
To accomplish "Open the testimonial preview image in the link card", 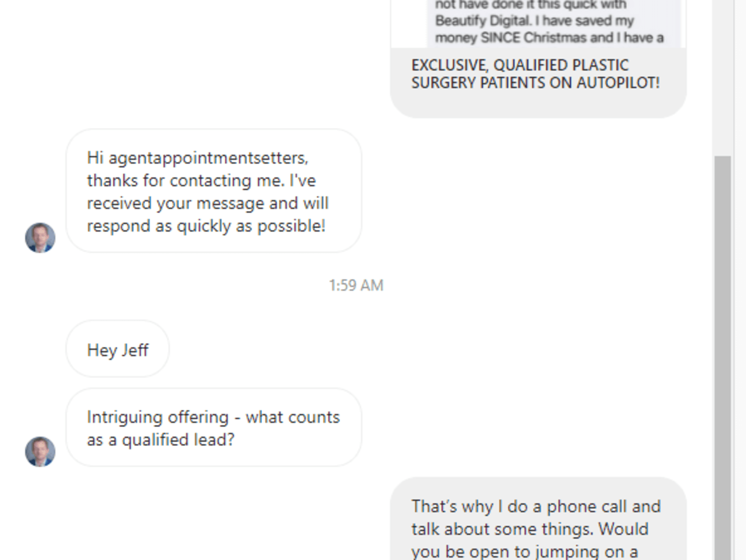I will [556, 23].
